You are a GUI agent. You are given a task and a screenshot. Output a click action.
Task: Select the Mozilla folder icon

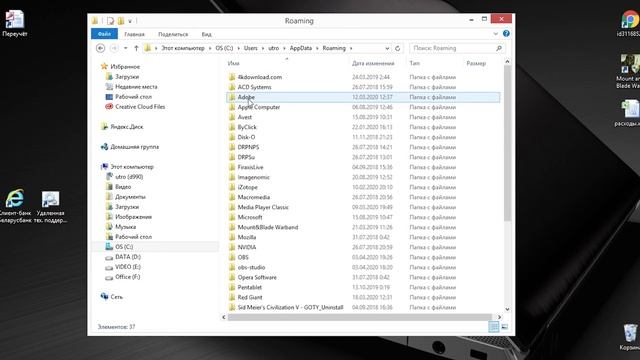(x=232, y=237)
